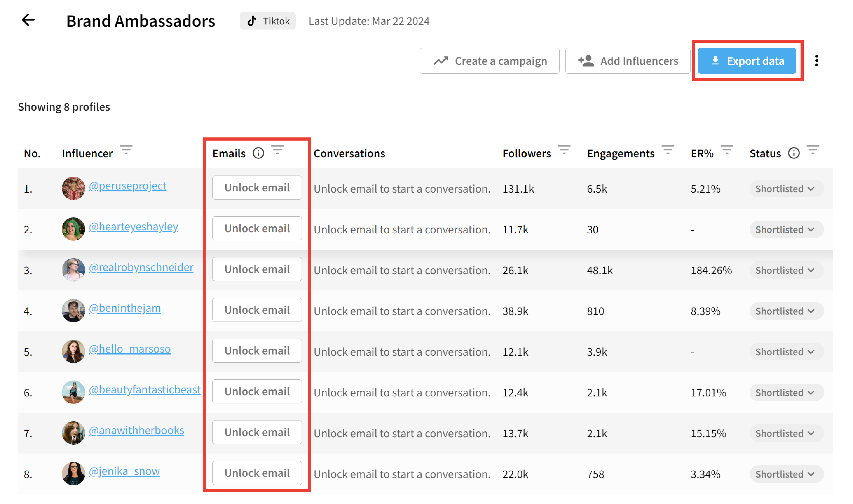The image size is (853, 504).
Task: Click the Emails column filter icon
Action: pos(277,150)
